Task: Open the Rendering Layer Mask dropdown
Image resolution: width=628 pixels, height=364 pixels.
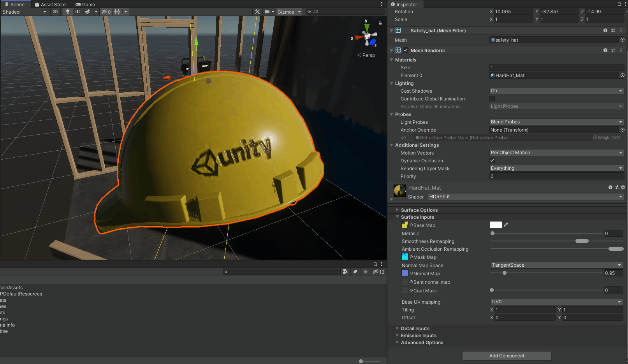Action: point(557,168)
